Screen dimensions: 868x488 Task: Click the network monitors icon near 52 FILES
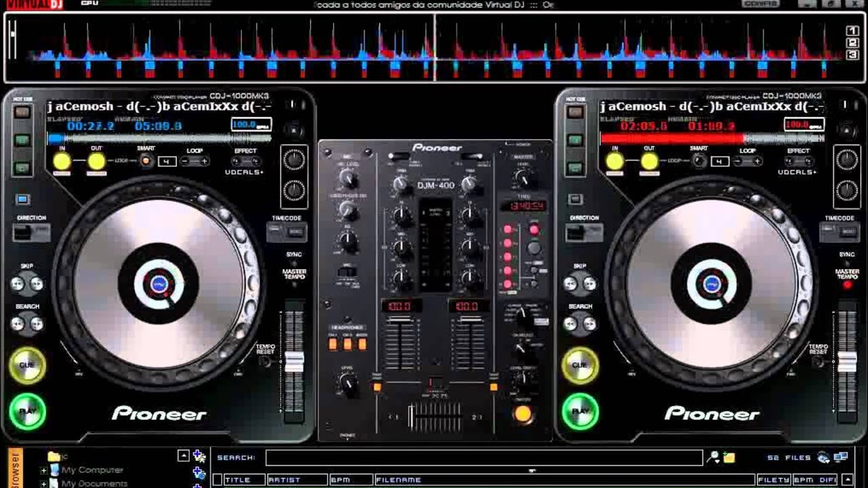[840, 457]
